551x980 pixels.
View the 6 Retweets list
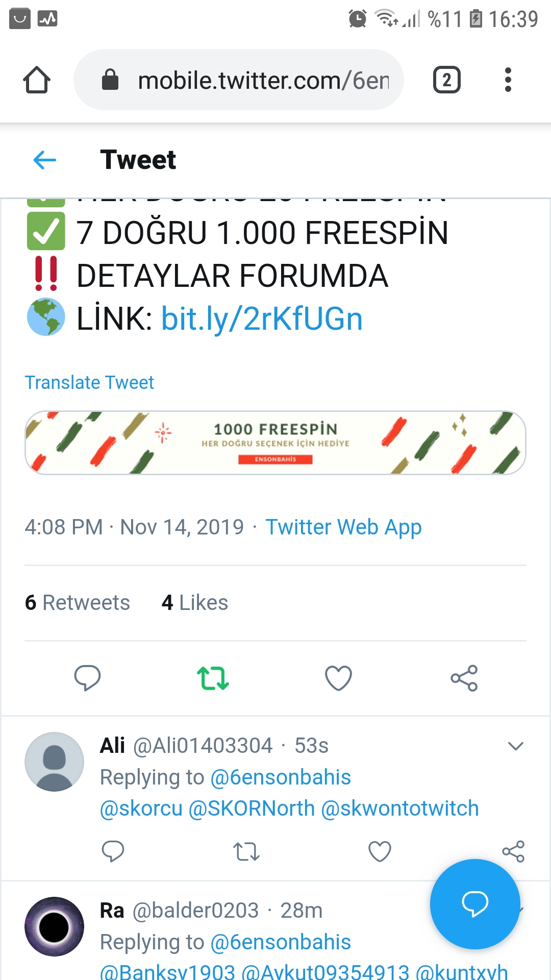click(78, 603)
